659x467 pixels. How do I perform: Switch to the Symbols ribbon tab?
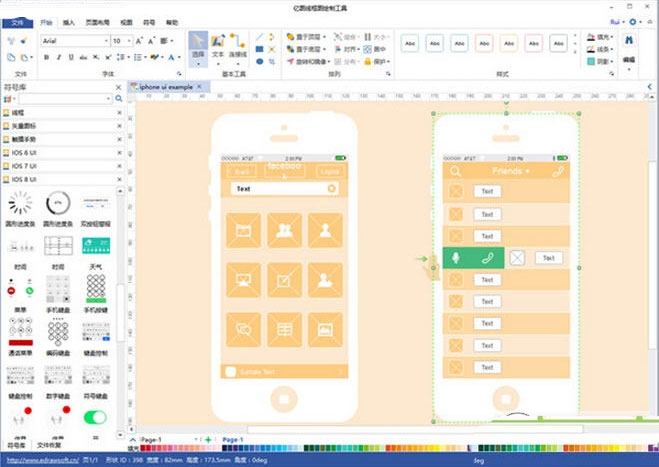coord(149,23)
